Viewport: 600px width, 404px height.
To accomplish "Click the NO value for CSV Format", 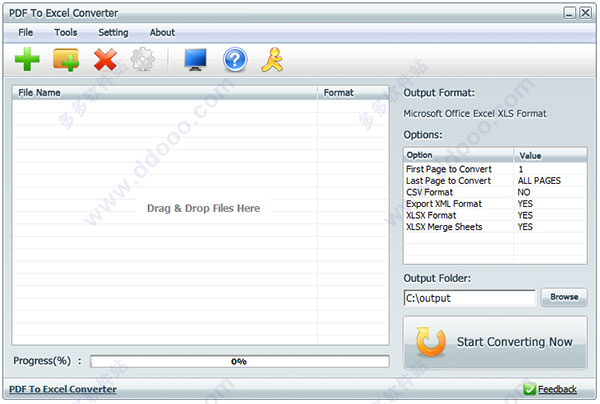I will [524, 192].
